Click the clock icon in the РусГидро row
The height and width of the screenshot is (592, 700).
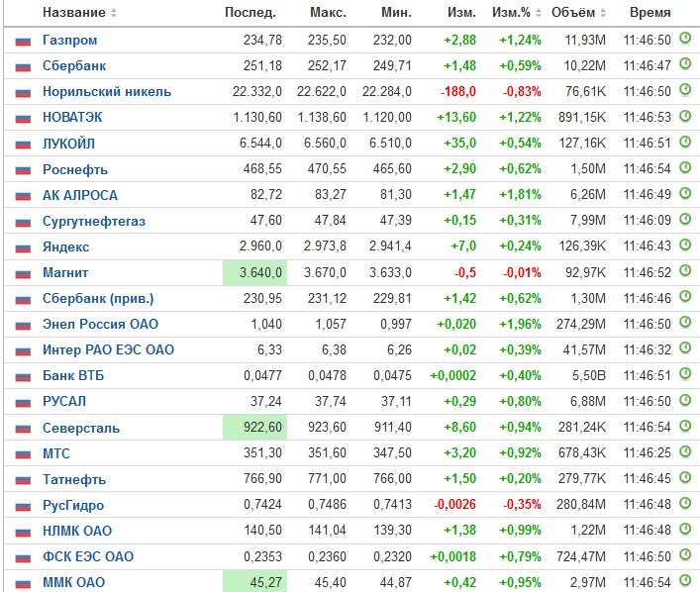[685, 503]
